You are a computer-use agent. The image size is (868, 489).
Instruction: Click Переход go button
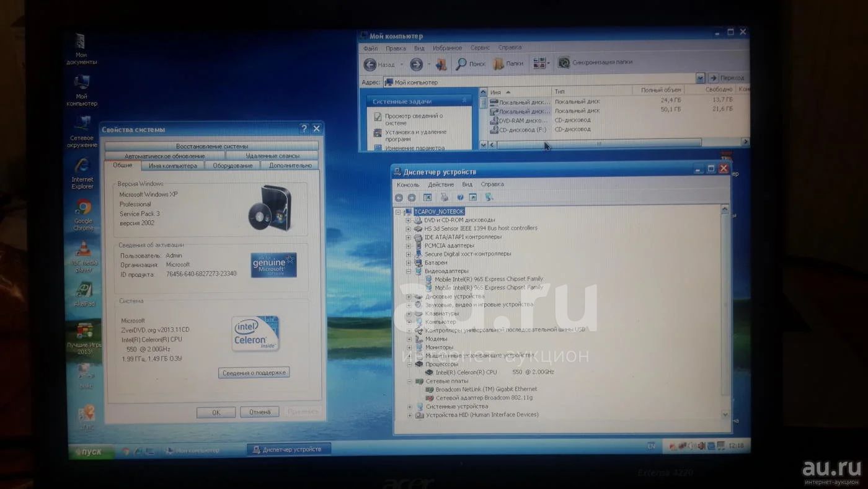pyautogui.click(x=727, y=78)
